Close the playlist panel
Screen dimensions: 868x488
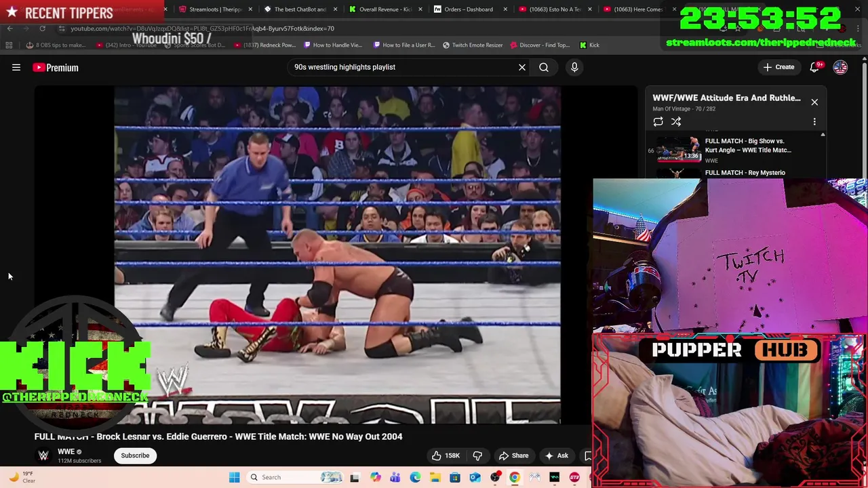[x=814, y=102]
